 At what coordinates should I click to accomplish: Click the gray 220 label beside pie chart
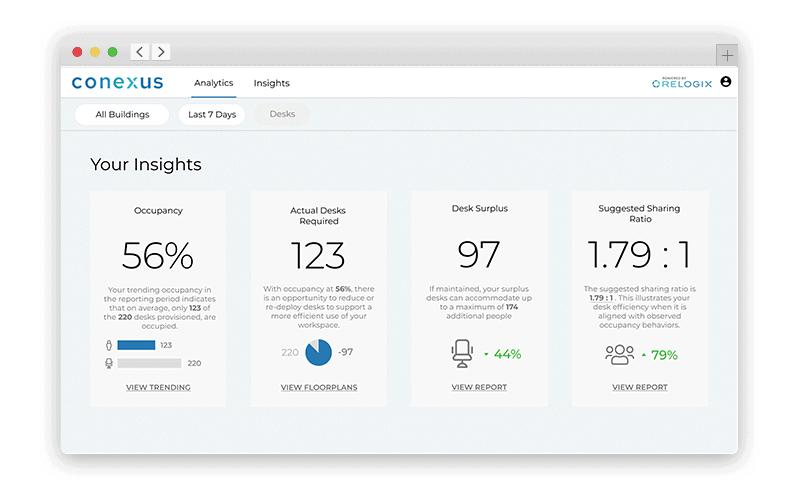tap(290, 353)
